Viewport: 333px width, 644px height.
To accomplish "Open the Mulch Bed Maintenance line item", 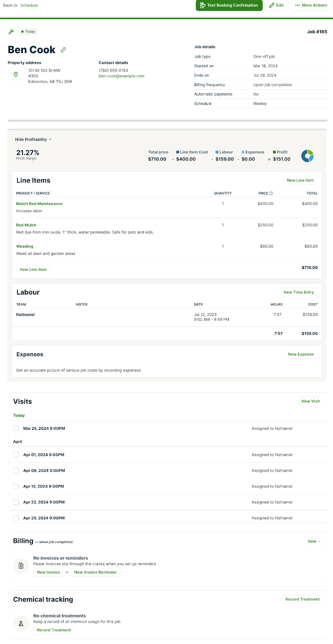I will tap(39, 204).
